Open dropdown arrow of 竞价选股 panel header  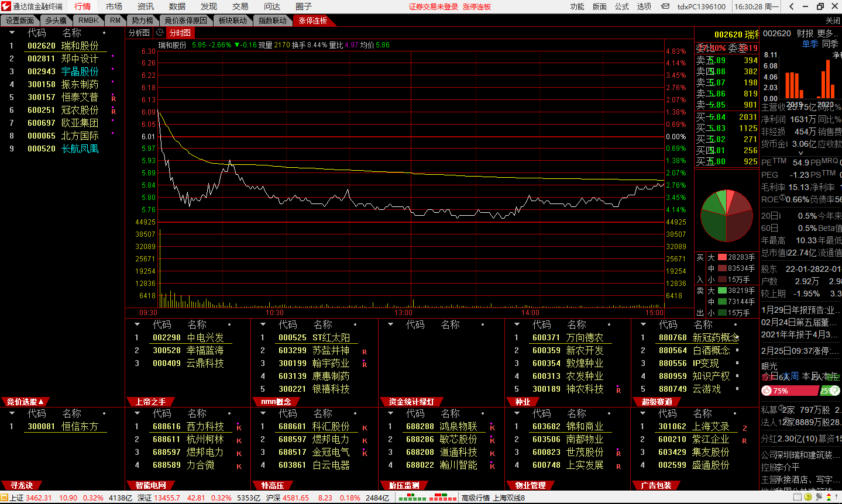40,402
